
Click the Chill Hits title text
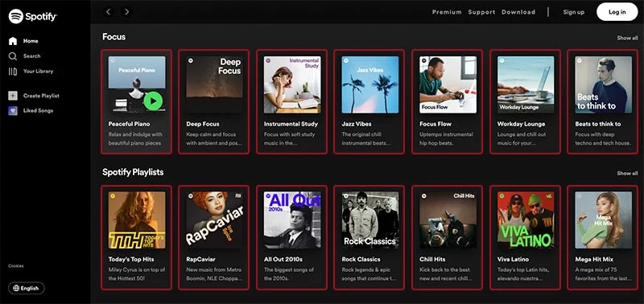pos(432,259)
